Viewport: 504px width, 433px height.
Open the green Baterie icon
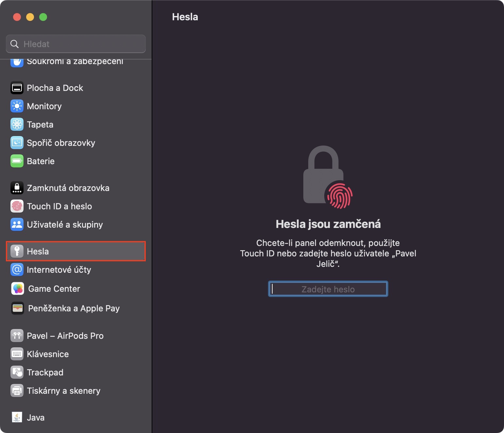coord(17,161)
